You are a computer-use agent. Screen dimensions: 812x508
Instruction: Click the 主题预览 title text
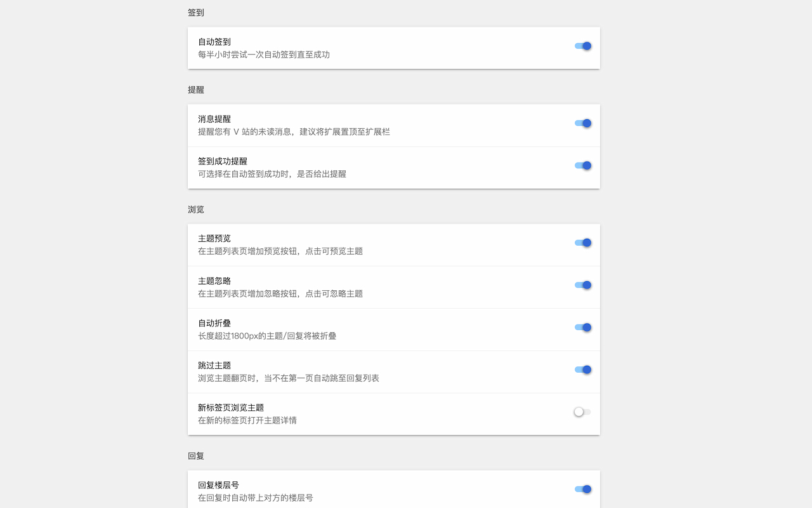[214, 239]
